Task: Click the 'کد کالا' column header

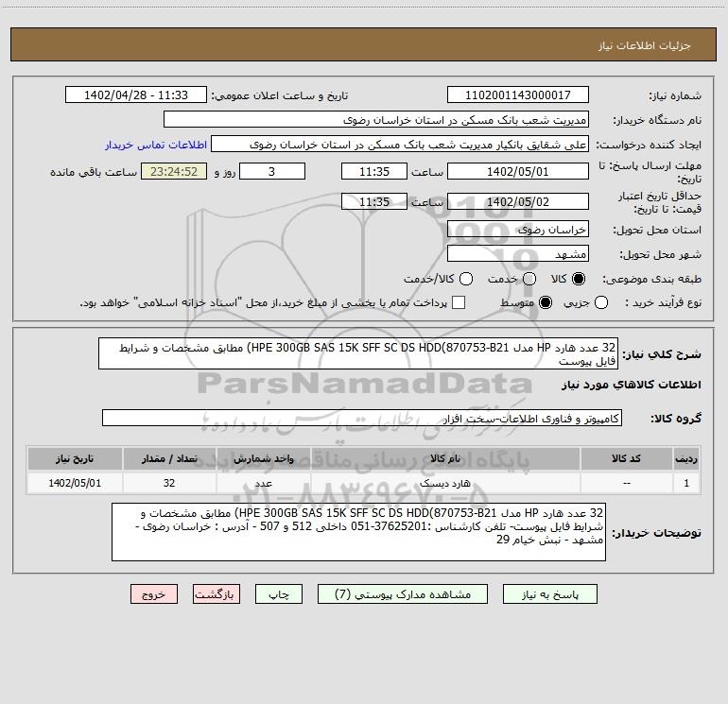Action: (626, 458)
